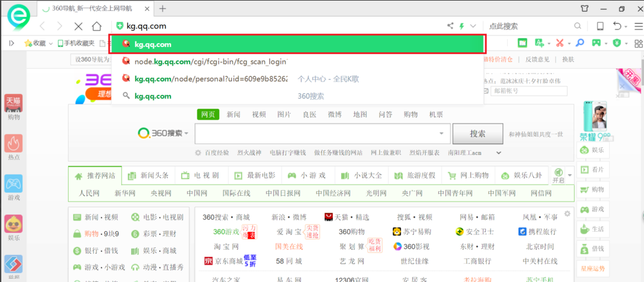Open the 360 browser logo menu
The height and width of the screenshot is (282, 644).
coord(19,17)
